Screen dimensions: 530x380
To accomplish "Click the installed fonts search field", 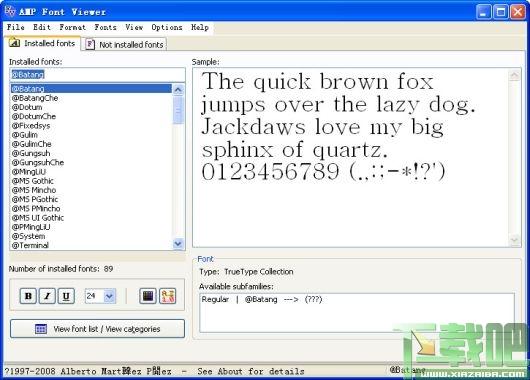I will tap(97, 74).
